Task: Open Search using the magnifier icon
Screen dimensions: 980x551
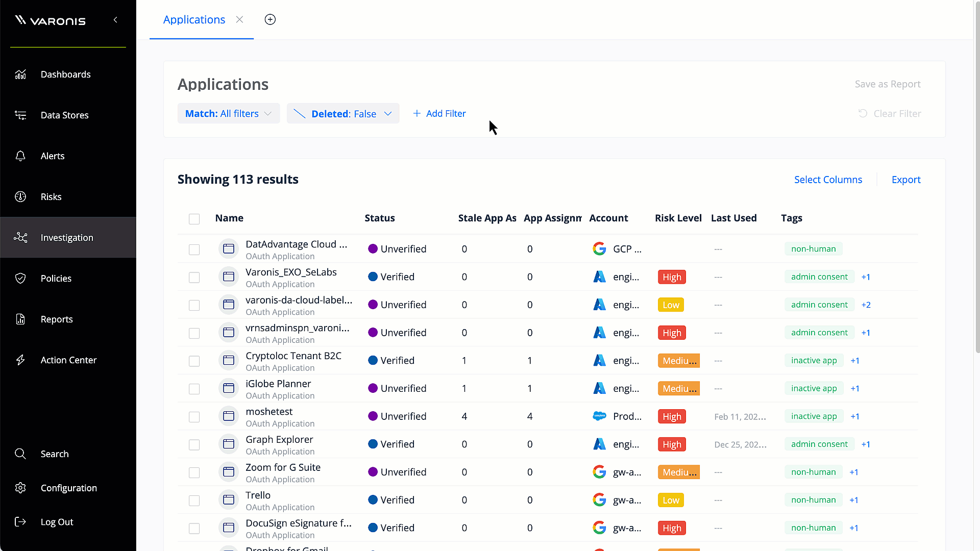Action: (x=20, y=454)
